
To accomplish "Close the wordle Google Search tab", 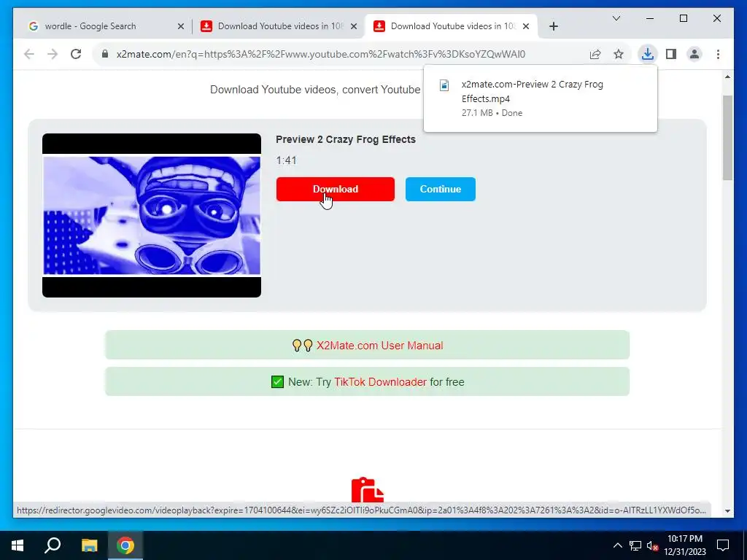I will [x=181, y=27].
